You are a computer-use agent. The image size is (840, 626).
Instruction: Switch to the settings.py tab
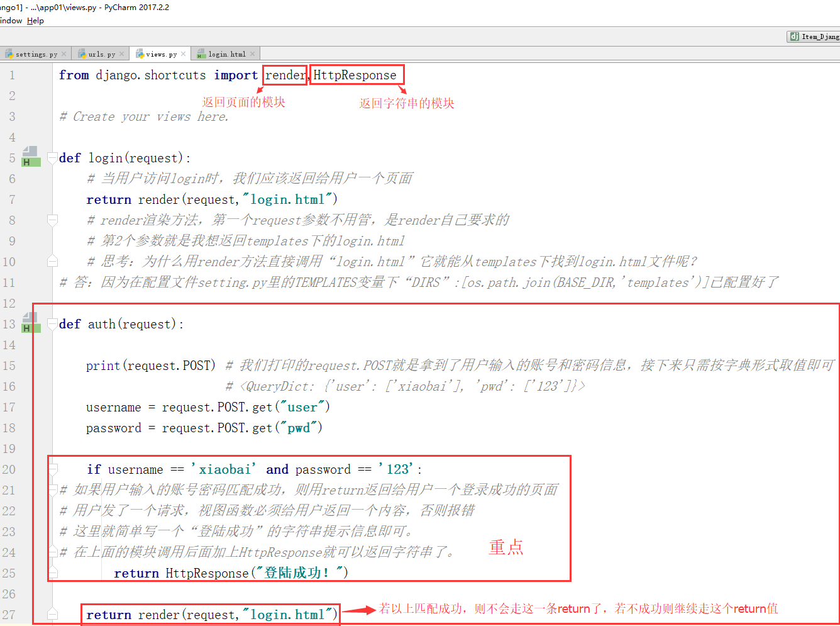(36, 54)
